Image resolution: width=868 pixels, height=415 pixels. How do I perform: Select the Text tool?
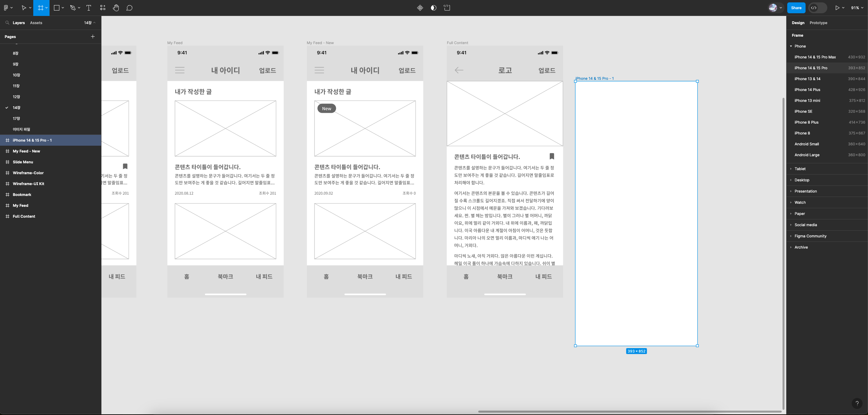point(89,8)
